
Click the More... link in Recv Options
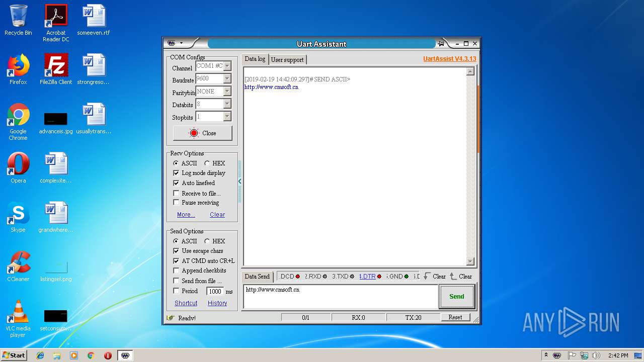point(186,215)
